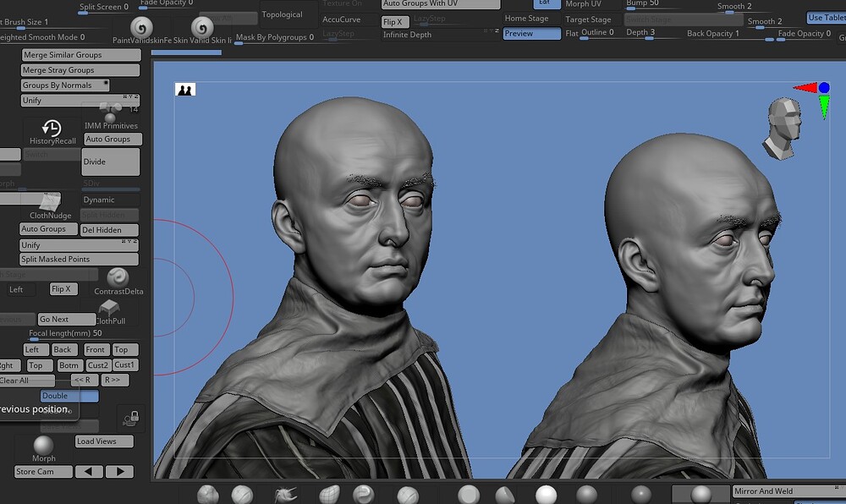
Task: Toggle Flip X above ContrastDelta's left side
Action: pos(63,289)
